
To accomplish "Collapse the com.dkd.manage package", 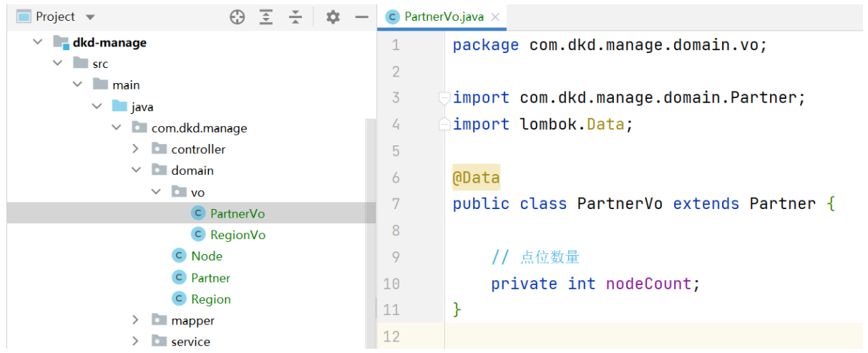I will click(x=116, y=128).
